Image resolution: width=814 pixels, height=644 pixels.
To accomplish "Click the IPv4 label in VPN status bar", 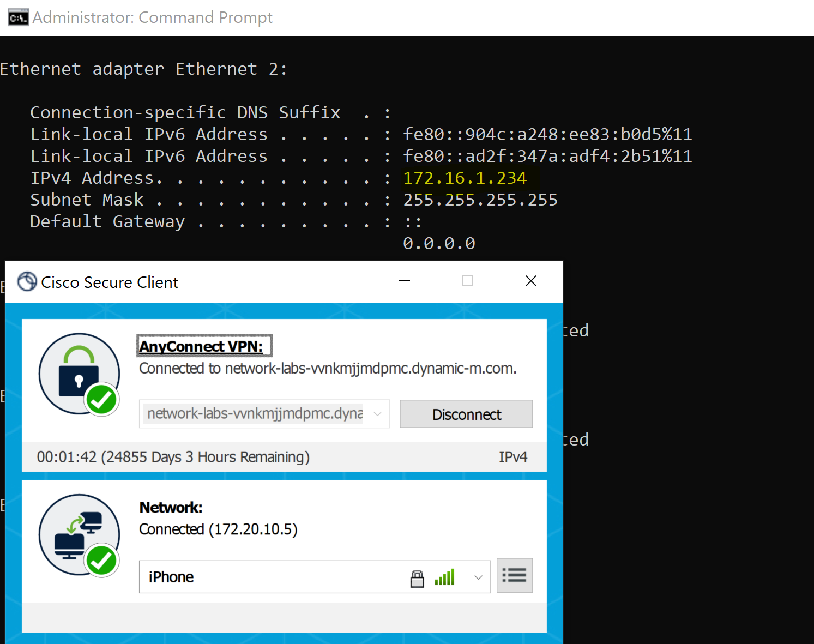I will (513, 457).
